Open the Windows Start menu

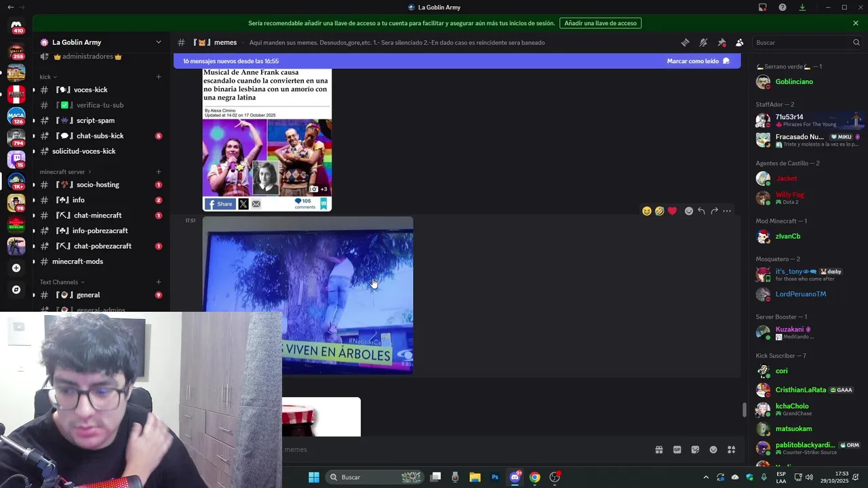point(314,477)
